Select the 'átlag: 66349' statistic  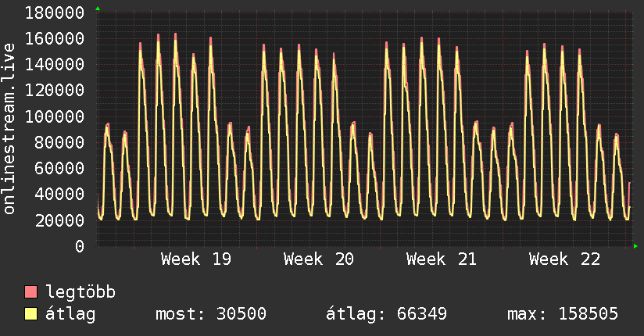click(386, 314)
